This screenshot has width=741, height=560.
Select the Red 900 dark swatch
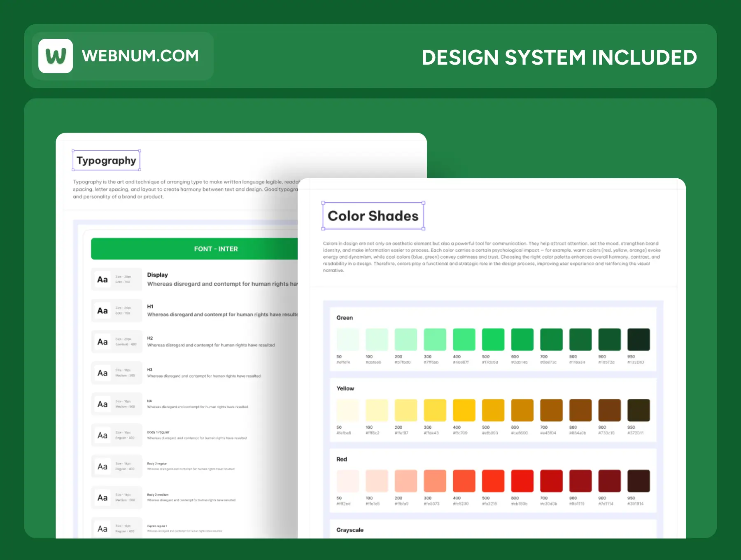[609, 481]
